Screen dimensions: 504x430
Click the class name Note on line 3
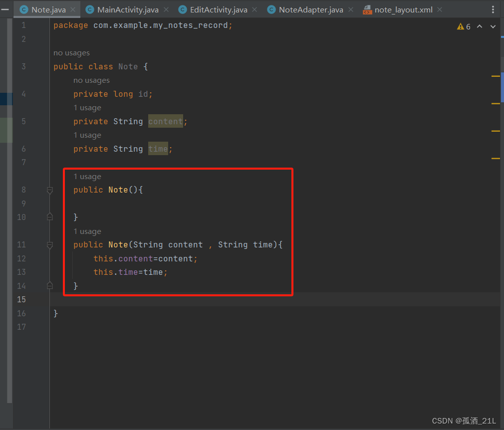(128, 66)
